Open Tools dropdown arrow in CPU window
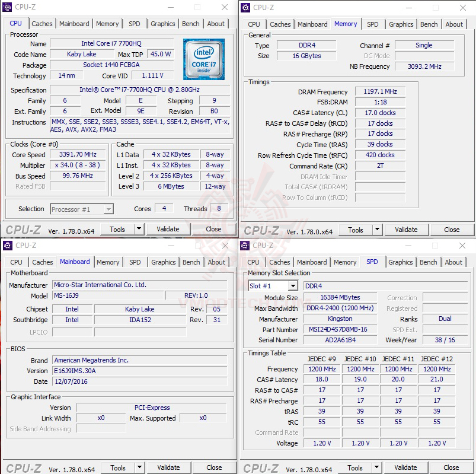Screen dimensions: 476x474 [x=139, y=229]
